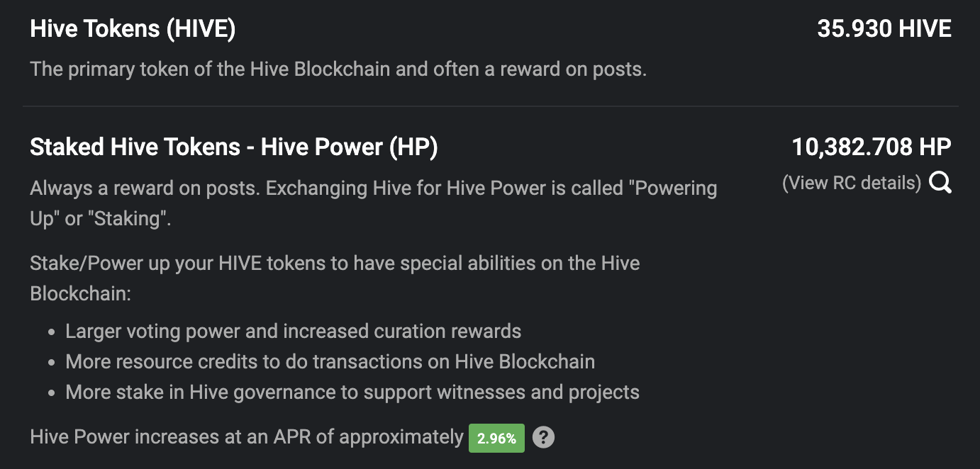Click the 'Hive Power increases at an APR' text

tap(247, 437)
